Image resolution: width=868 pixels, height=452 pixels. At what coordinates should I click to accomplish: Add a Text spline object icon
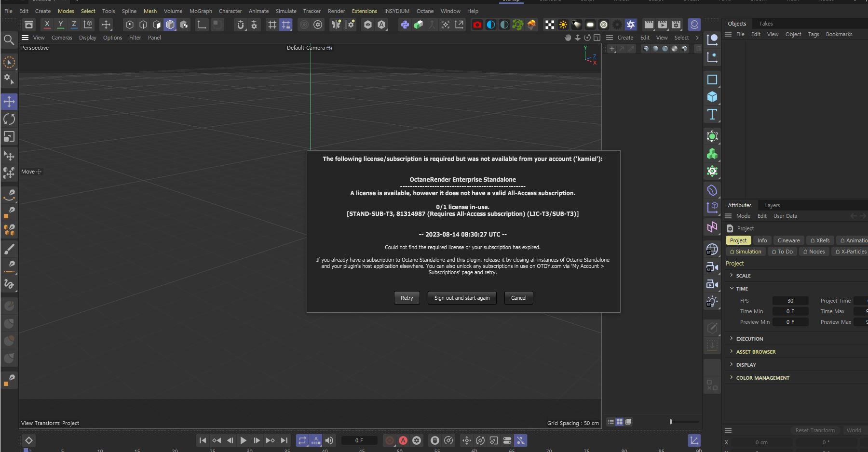pyautogui.click(x=712, y=115)
